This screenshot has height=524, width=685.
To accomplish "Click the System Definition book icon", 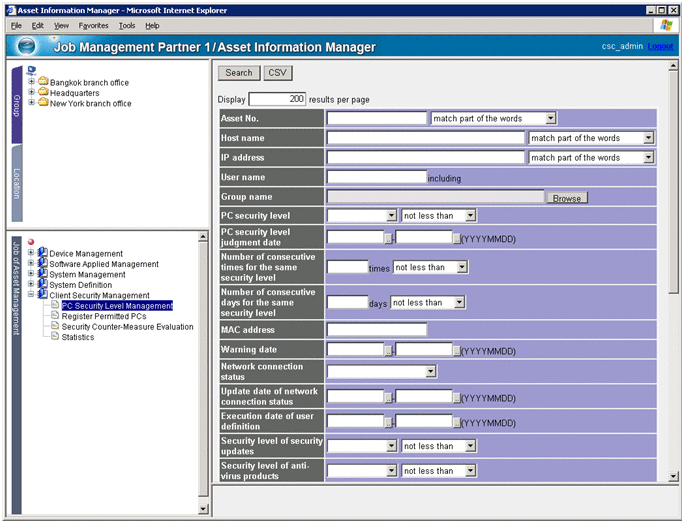I will click(43, 285).
